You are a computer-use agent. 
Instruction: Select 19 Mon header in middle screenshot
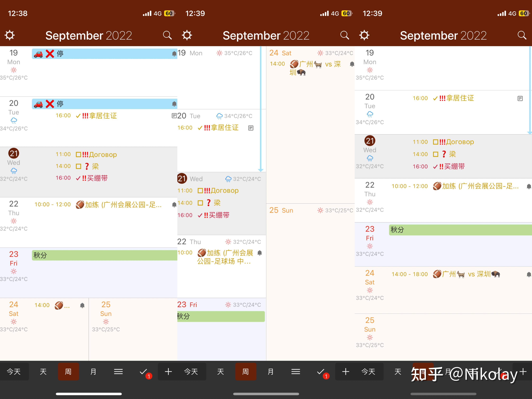pyautogui.click(x=190, y=53)
